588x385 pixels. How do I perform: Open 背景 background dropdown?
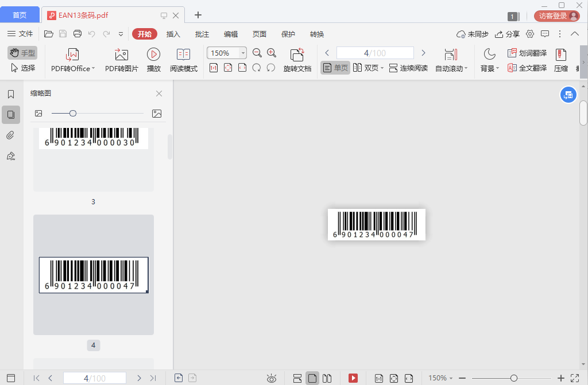pyautogui.click(x=489, y=60)
